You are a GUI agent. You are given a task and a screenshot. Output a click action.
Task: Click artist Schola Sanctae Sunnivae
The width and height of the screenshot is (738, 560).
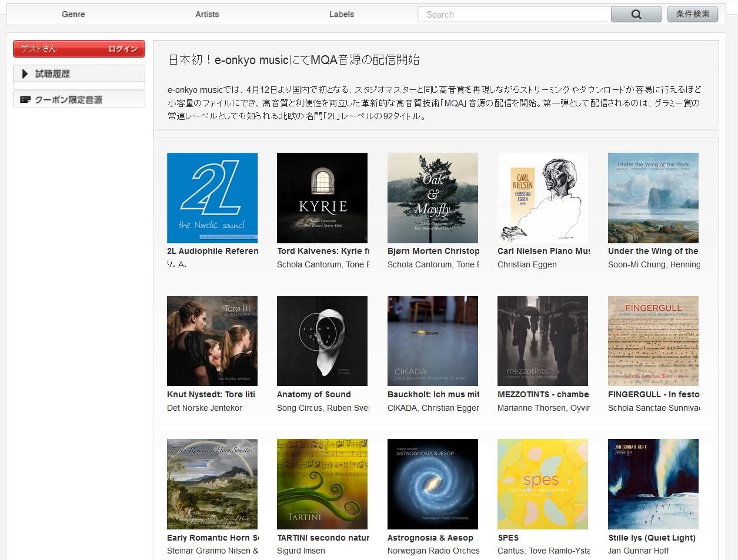[x=654, y=408]
